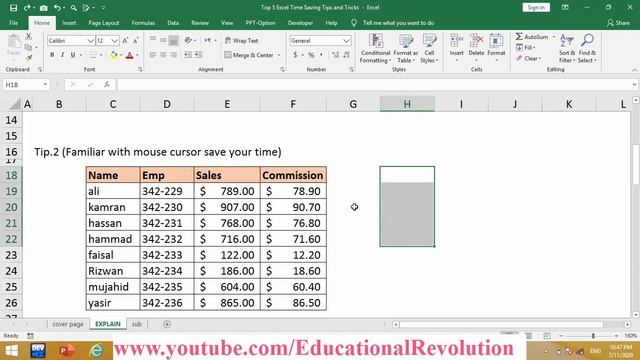Decrease font size with smaller A icon

(x=136, y=40)
